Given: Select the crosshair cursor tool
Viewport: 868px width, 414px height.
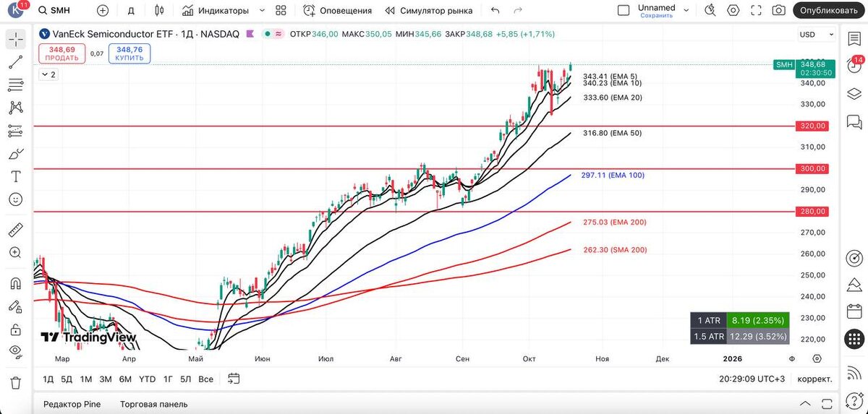Looking at the screenshot, I should 16,40.
